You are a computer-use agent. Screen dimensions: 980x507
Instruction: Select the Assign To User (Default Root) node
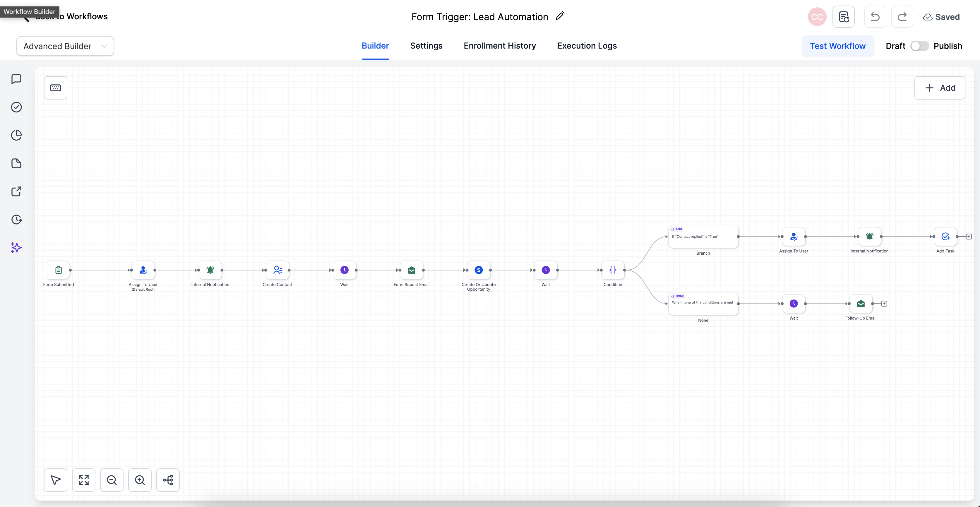click(x=143, y=270)
